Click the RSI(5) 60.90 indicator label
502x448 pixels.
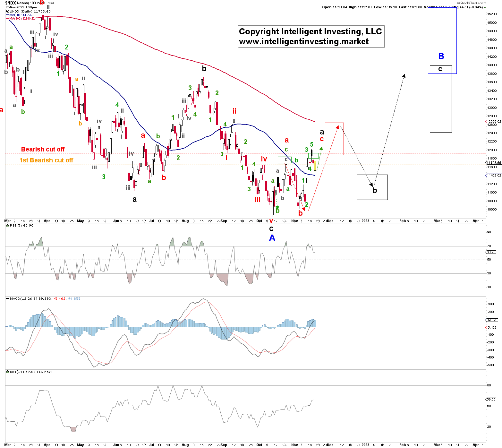coord(20,225)
